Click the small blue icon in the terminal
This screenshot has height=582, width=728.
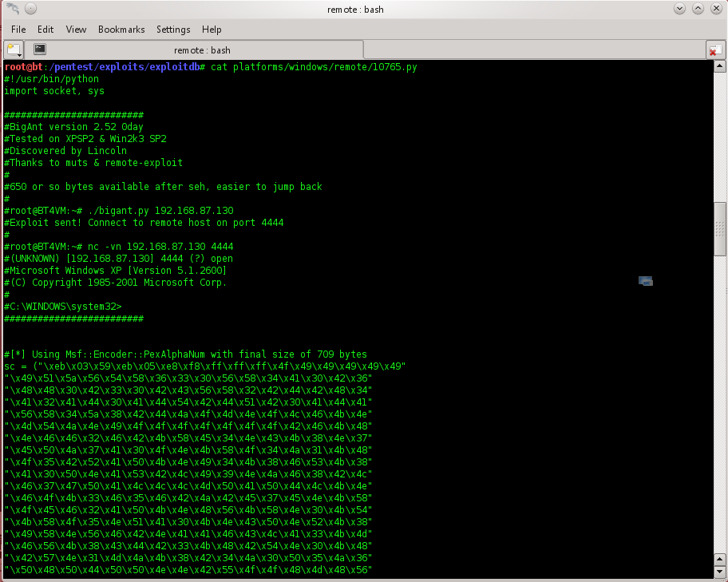pos(645,280)
